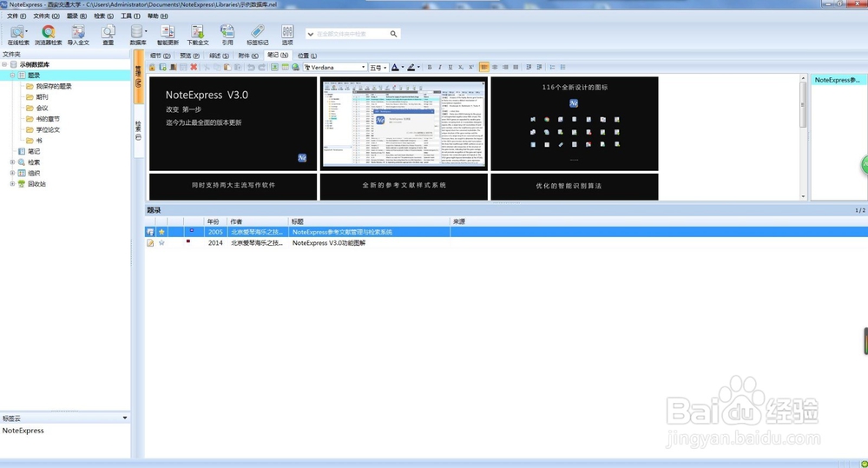
Task: Toggle bold formatting in note editor
Action: click(430, 67)
